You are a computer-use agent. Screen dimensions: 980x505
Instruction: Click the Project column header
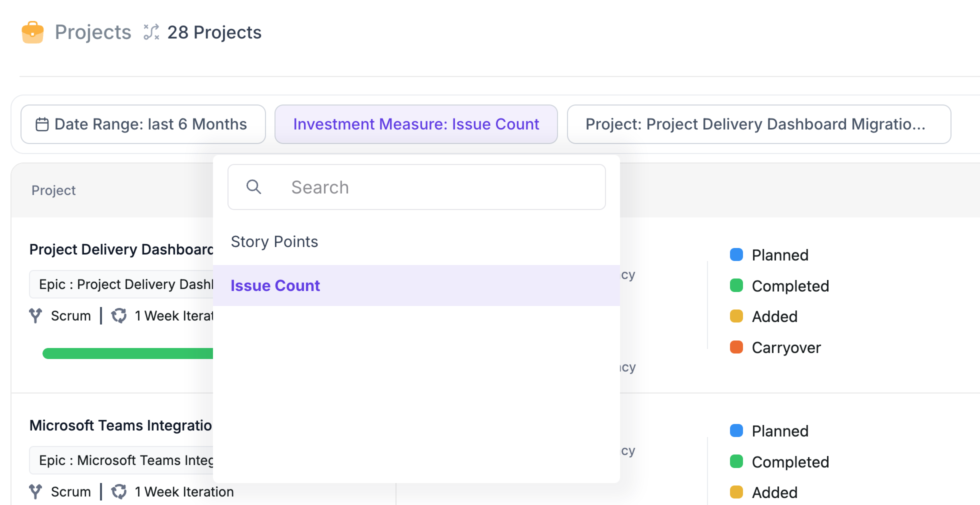click(x=53, y=190)
